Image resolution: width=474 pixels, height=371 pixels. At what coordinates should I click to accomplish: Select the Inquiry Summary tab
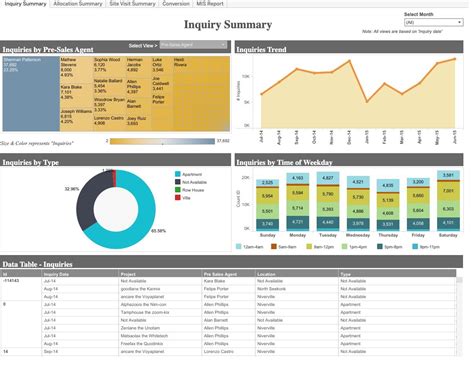25,4
